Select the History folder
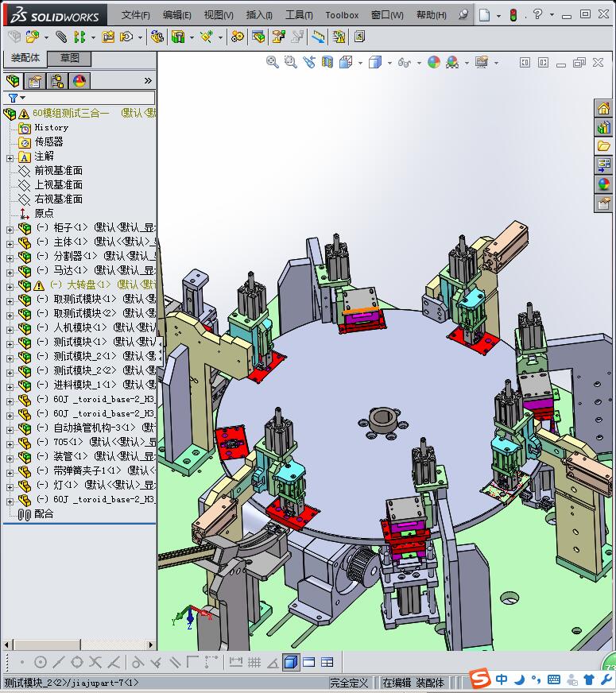Viewport: 616px width, 693px height. tap(51, 128)
